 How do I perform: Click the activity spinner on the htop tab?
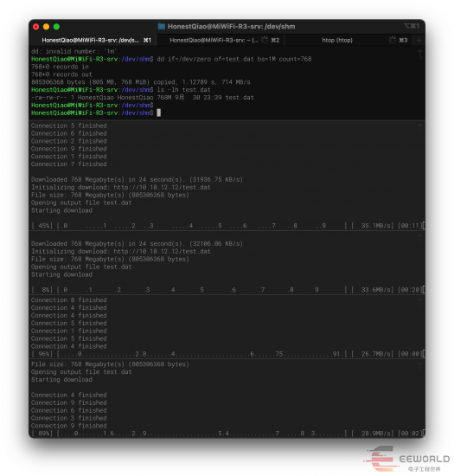point(393,40)
